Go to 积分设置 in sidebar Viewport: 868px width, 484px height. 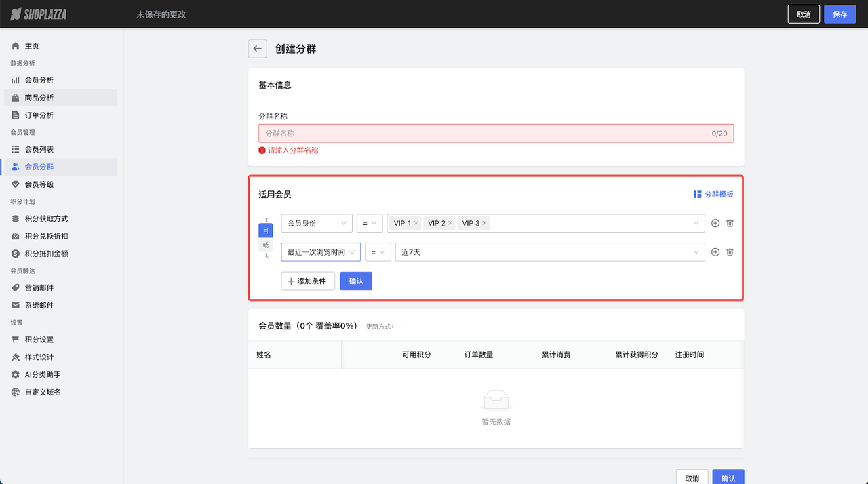(x=39, y=339)
